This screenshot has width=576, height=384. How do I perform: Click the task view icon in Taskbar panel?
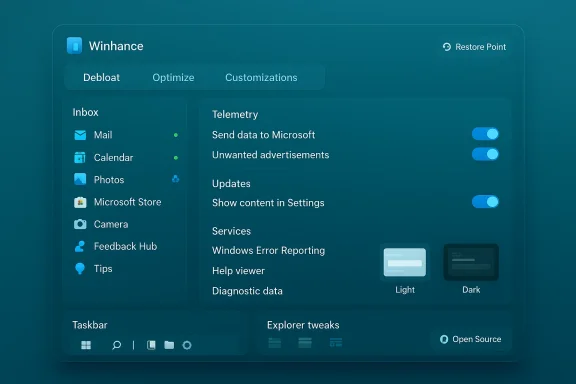[x=151, y=345]
